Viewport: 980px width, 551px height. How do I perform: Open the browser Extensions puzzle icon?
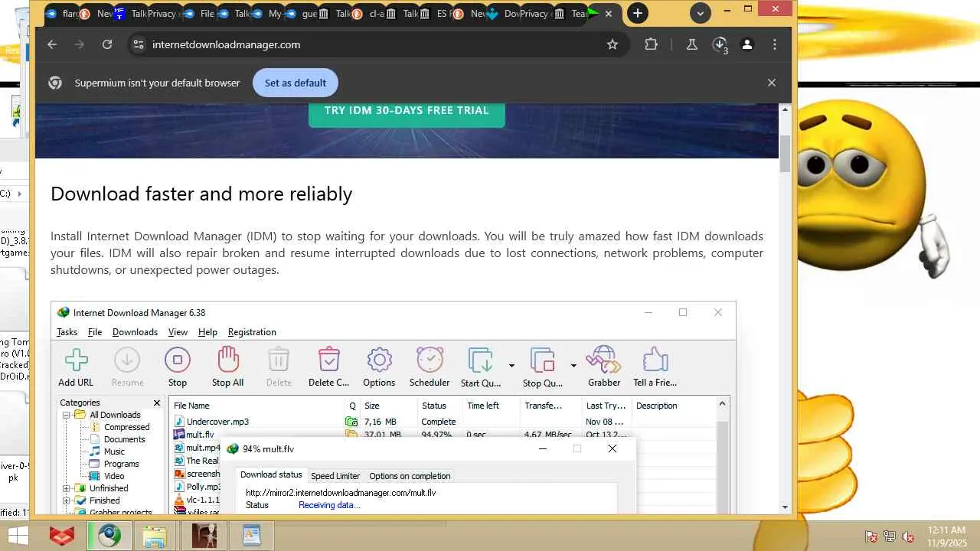(651, 44)
